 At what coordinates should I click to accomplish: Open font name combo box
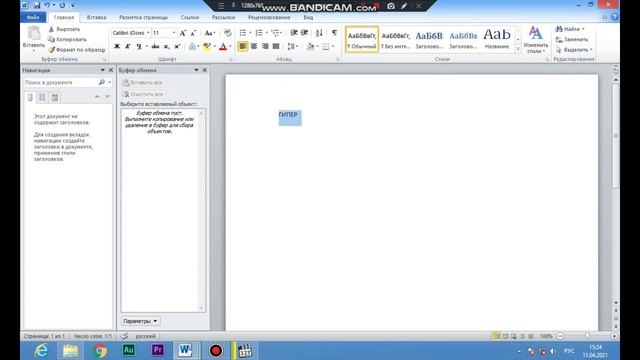(131, 33)
